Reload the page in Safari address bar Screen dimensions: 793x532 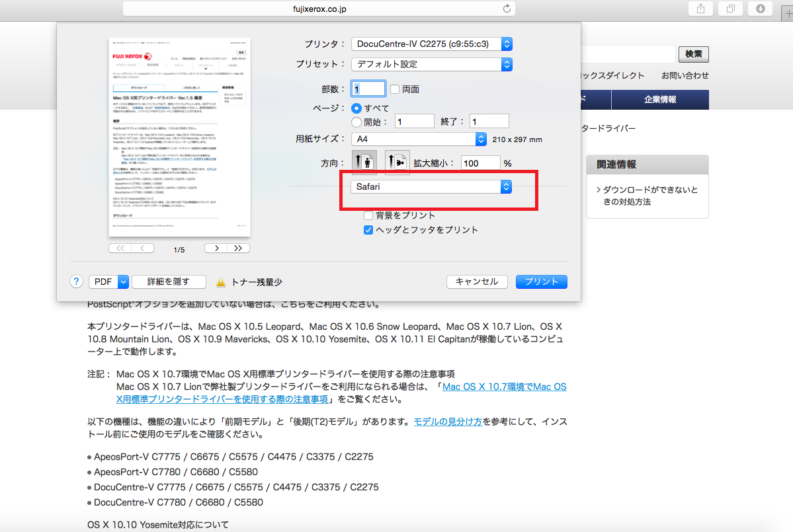[x=506, y=9]
